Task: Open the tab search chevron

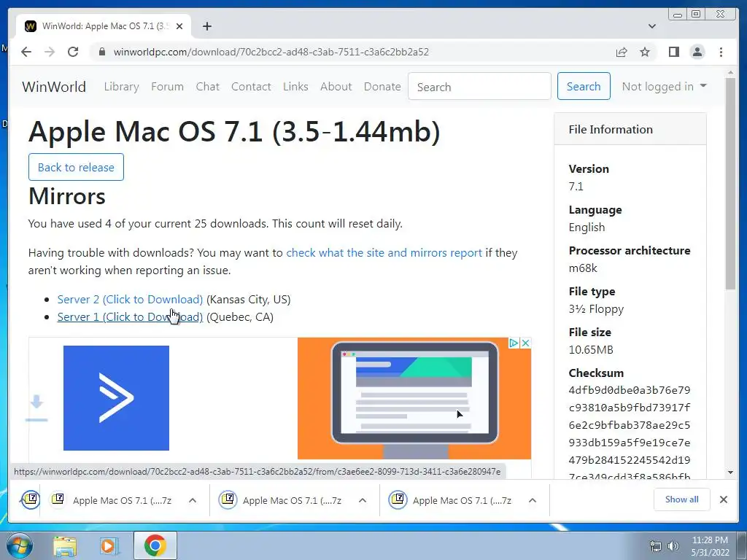Action: click(x=652, y=26)
